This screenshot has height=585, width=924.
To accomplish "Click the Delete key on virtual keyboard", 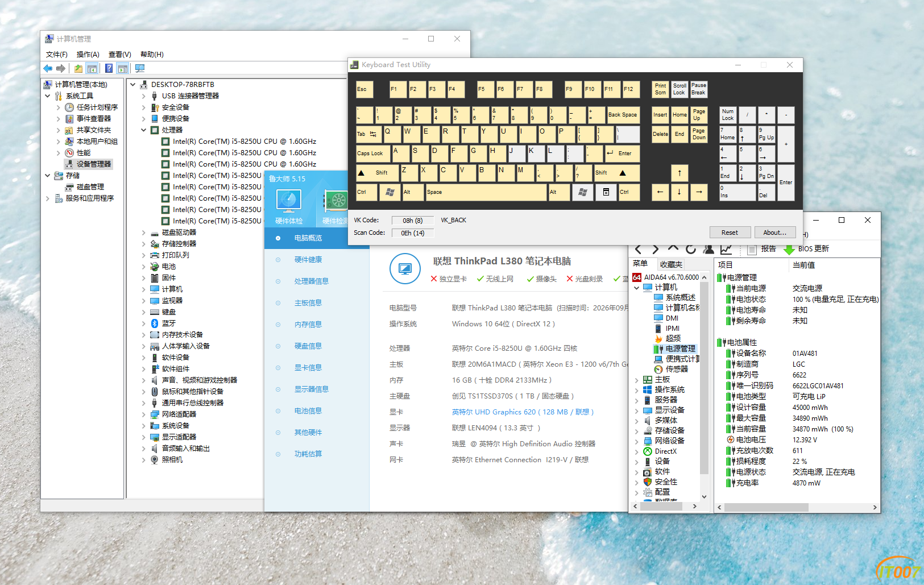I will click(x=660, y=134).
